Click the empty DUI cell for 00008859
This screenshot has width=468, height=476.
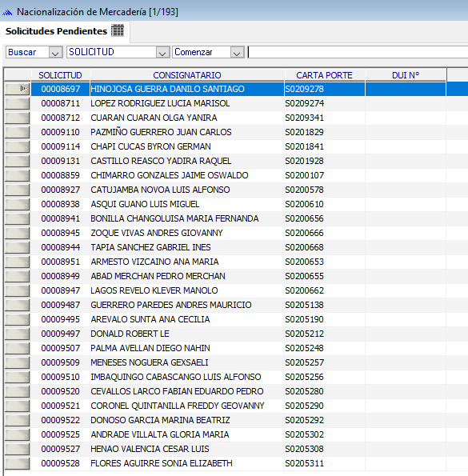click(406, 175)
